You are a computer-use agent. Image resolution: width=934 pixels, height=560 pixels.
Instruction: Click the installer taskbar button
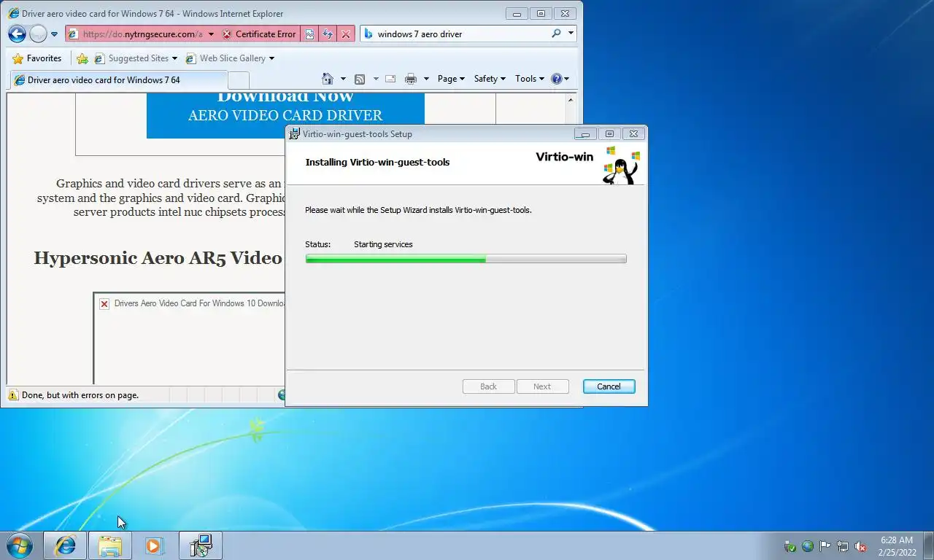tap(200, 545)
